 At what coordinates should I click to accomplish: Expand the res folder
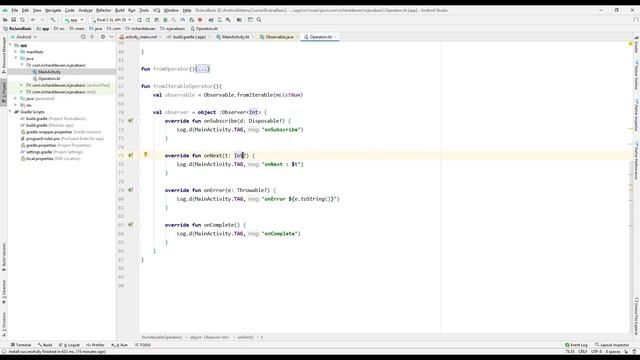pos(16,105)
